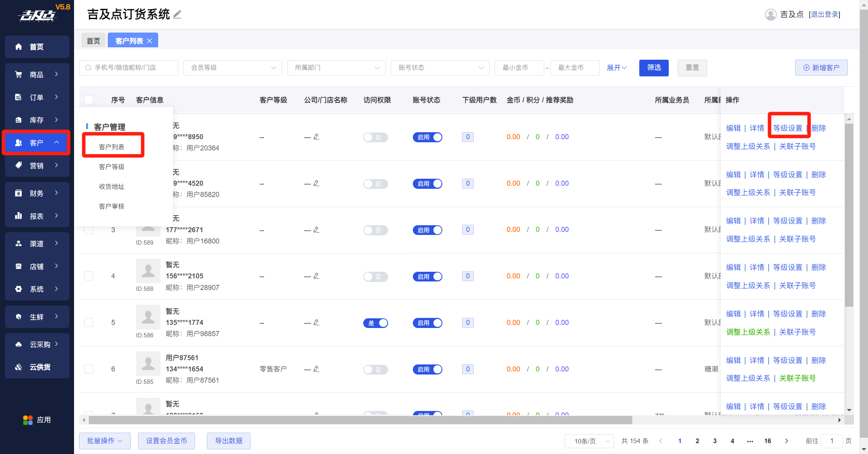
Task: Click the 商品 shopping cart sidebar icon
Action: (x=19, y=74)
